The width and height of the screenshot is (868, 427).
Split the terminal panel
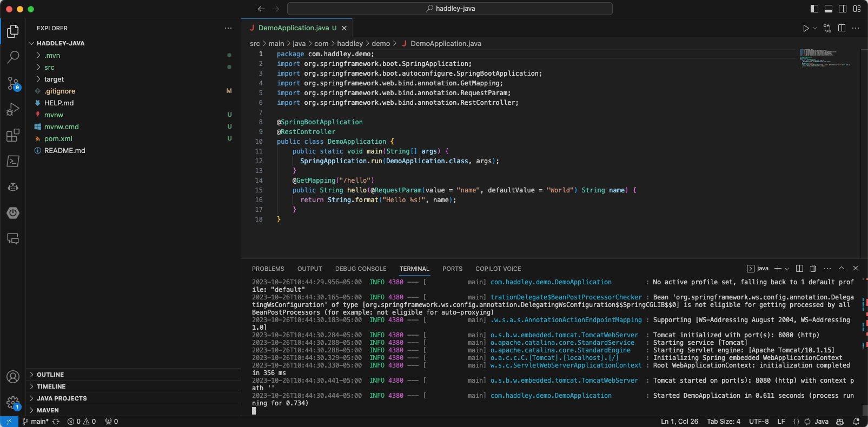799,269
